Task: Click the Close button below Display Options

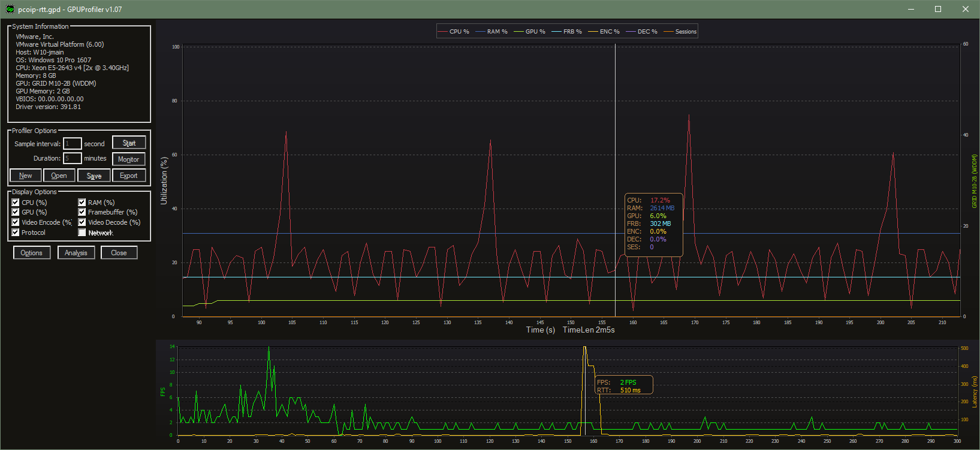Action: [119, 253]
